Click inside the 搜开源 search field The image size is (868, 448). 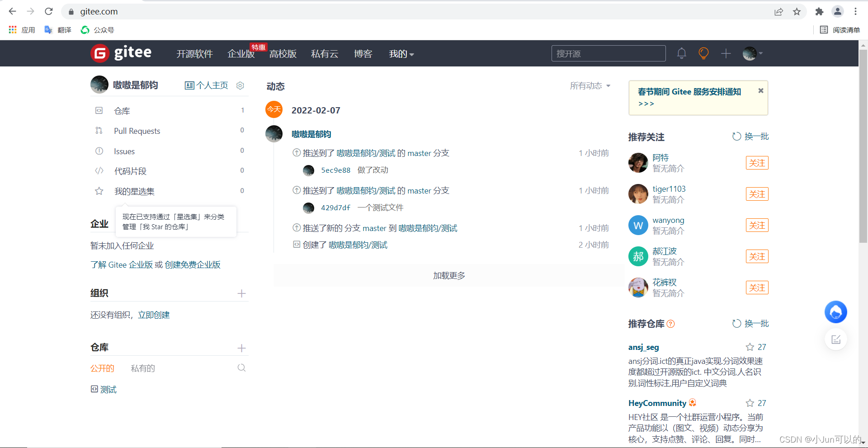[608, 53]
